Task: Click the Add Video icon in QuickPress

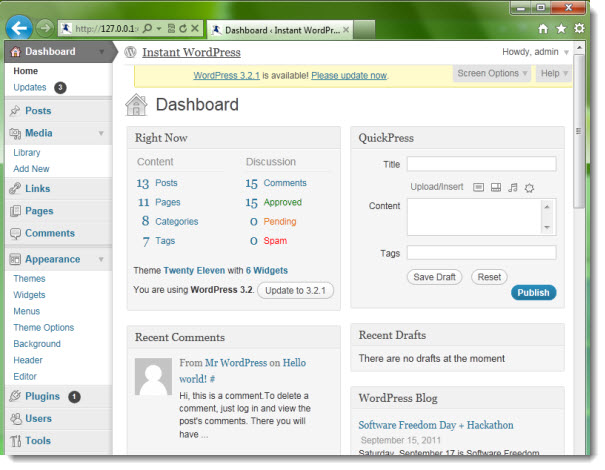Action: 496,188
